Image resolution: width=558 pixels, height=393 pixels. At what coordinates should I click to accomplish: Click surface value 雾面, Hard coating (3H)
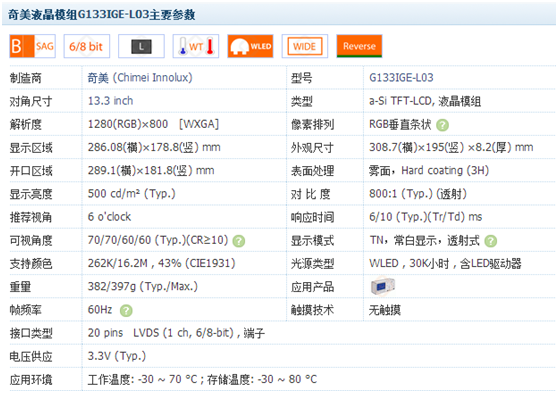tap(429, 171)
